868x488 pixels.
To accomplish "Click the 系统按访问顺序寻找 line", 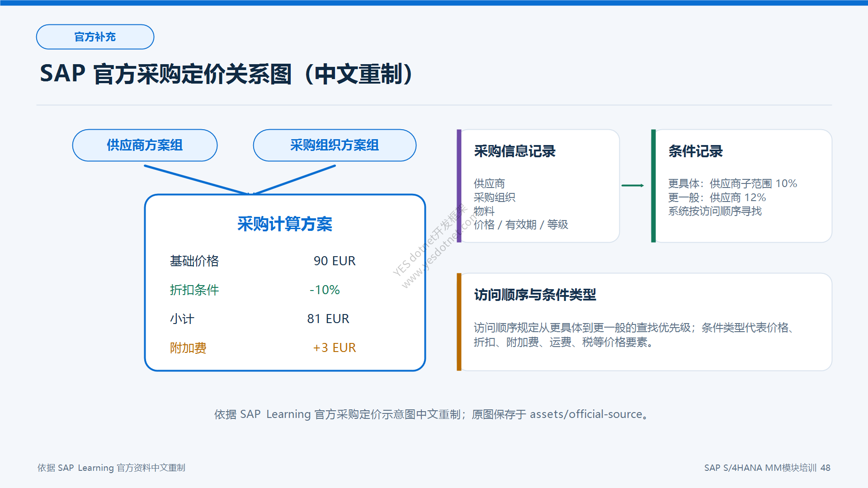I will [715, 211].
